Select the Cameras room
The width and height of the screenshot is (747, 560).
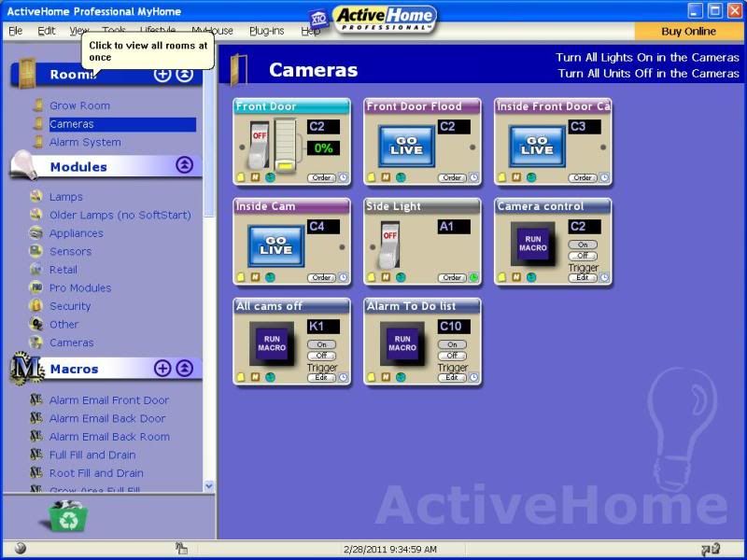pos(122,124)
